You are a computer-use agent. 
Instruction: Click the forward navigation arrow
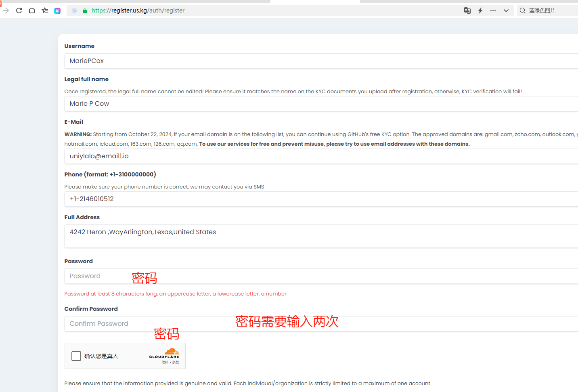pos(6,10)
